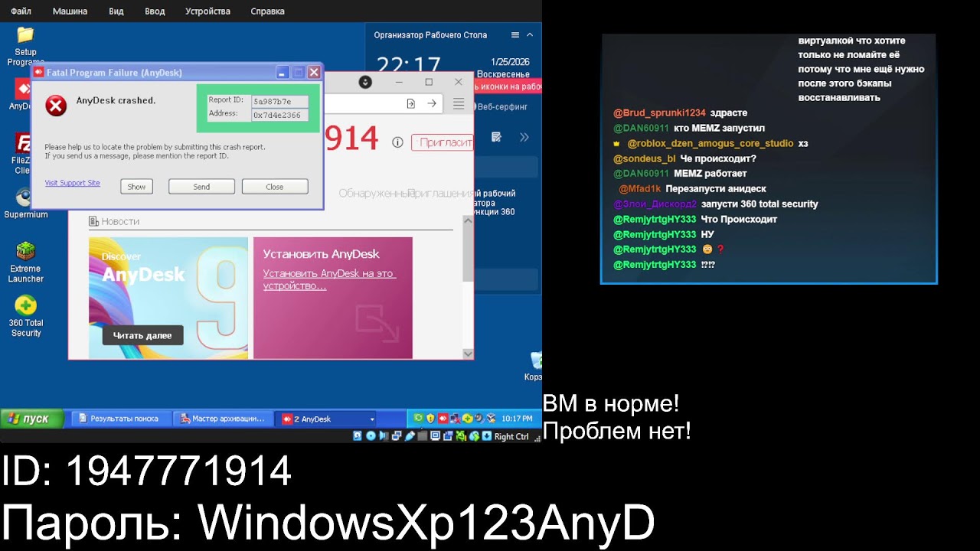Click the red error icon in crash dialog
980x551 pixels.
click(56, 106)
